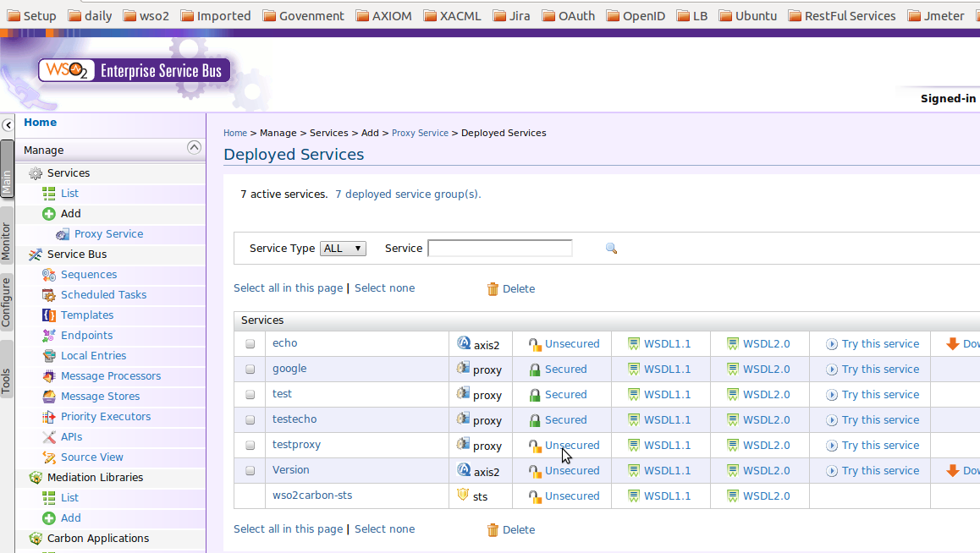Click the bottom Select none link
The image size is (980, 553).
(384, 528)
